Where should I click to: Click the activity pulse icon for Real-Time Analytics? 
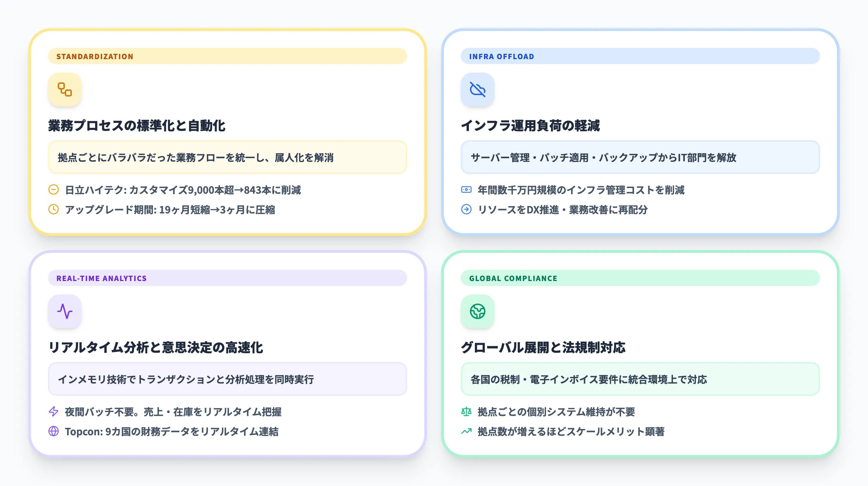click(65, 311)
